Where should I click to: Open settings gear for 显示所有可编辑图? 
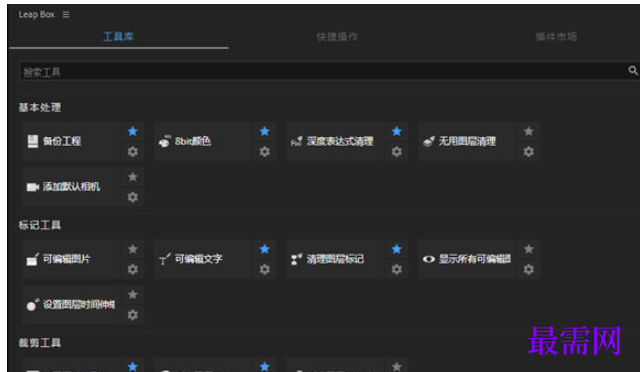pyautogui.click(x=529, y=270)
